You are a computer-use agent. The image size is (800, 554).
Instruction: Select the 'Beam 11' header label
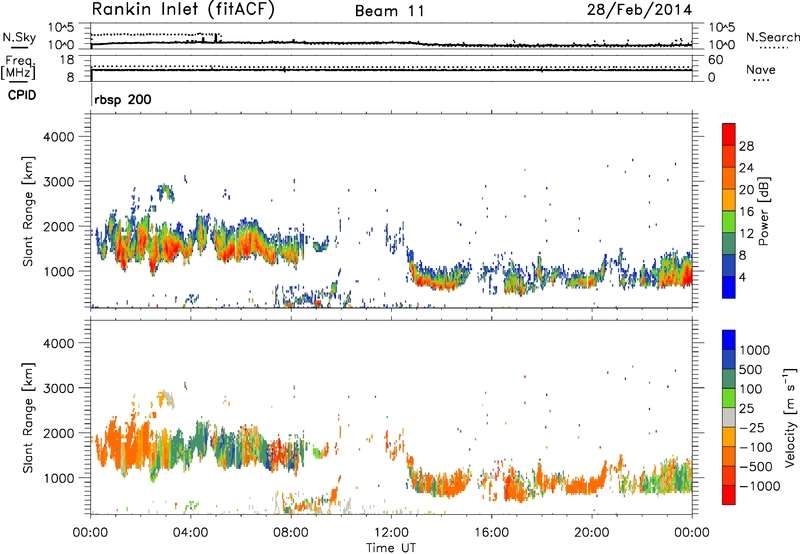coord(389,11)
